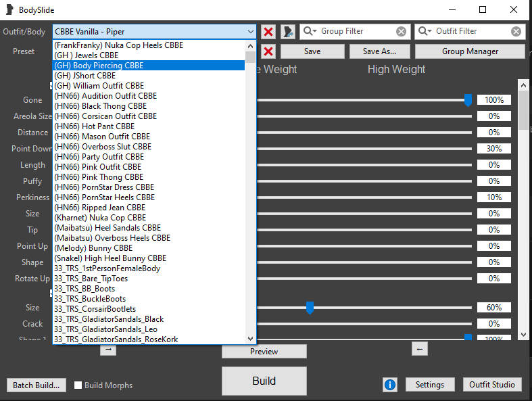Copy low to high with right-arrow button
The image size is (532, 401).
(108, 350)
